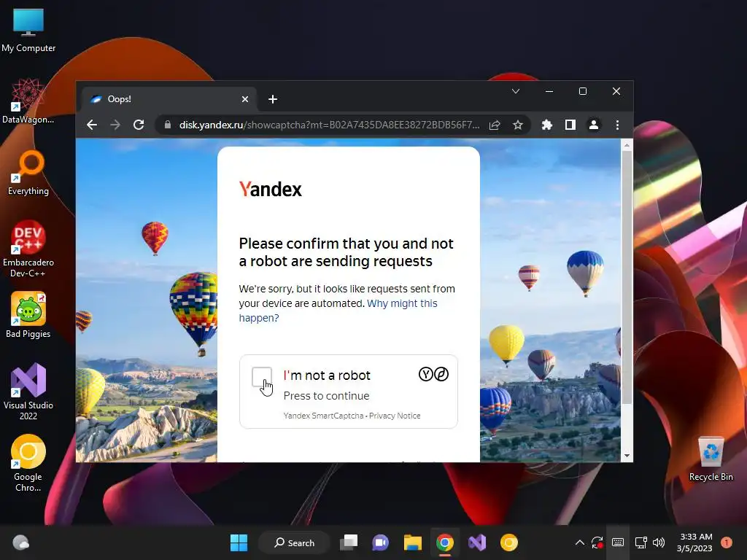Click the network tray icon
This screenshot has width=747, height=560.
[640, 542]
